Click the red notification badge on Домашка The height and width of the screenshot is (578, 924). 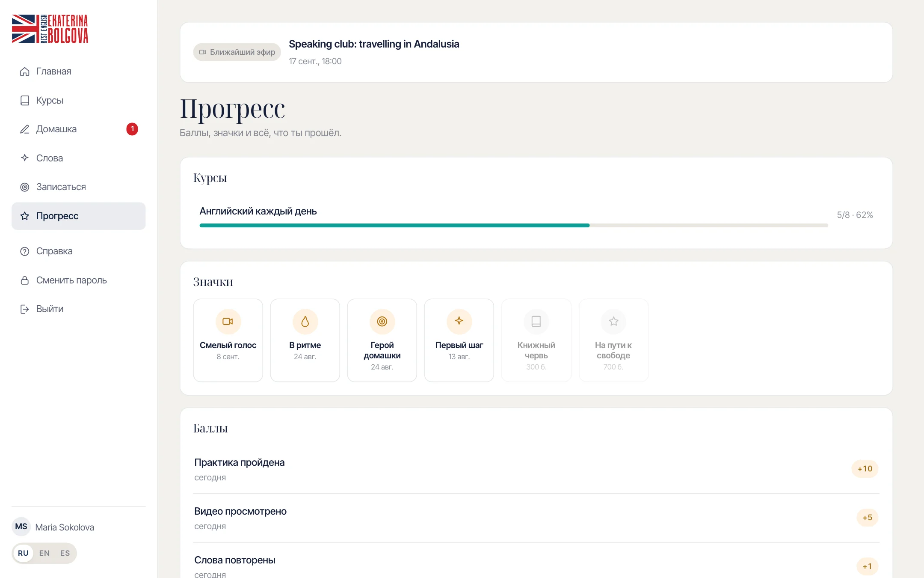132,129
